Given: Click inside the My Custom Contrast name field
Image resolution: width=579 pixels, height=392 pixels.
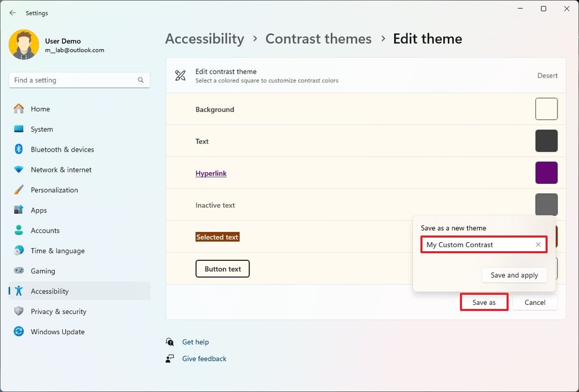Looking at the screenshot, I should pos(475,244).
